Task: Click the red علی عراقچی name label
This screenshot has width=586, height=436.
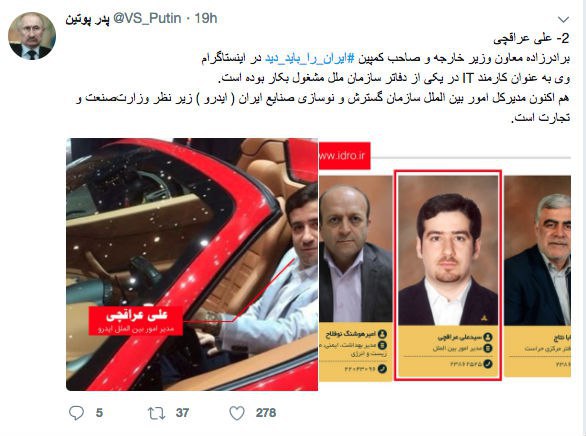Action: 136,321
